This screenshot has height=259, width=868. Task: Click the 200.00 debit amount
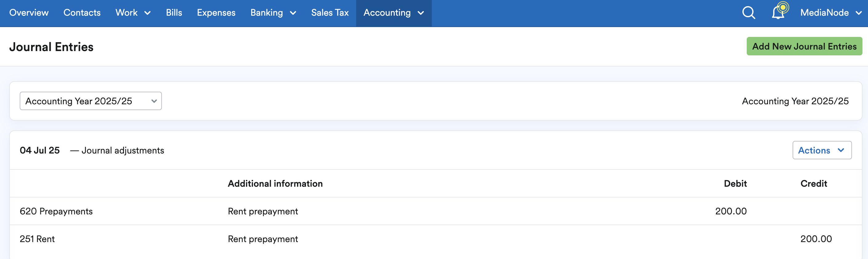tap(730, 211)
